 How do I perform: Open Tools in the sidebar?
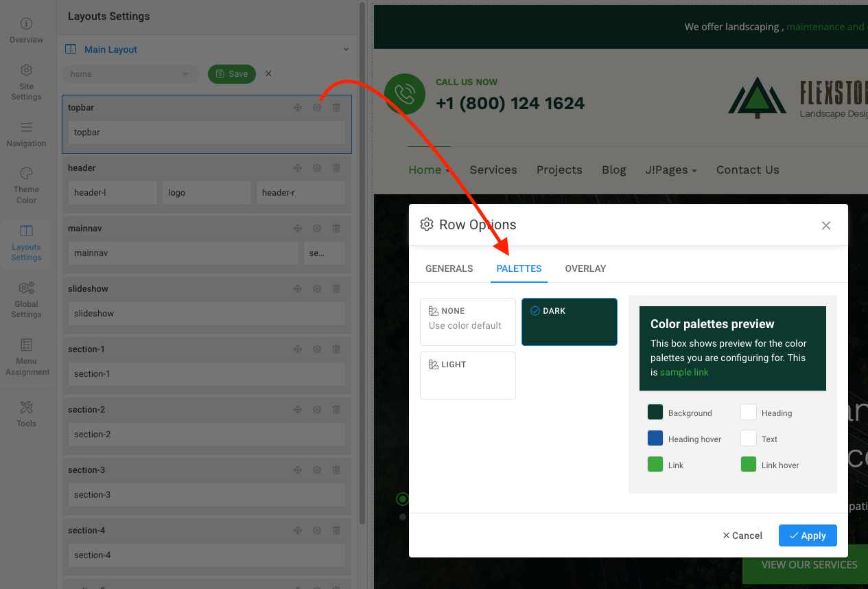point(26,414)
